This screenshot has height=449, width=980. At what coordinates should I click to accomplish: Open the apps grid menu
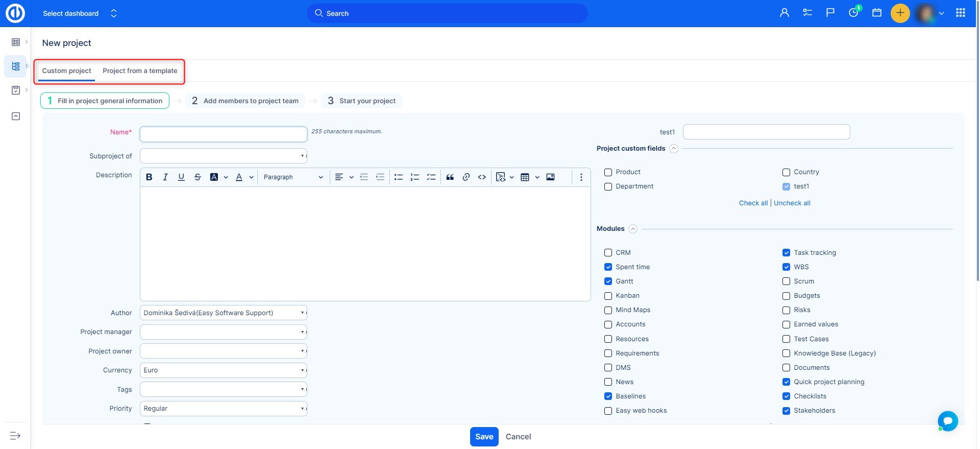click(x=960, y=13)
